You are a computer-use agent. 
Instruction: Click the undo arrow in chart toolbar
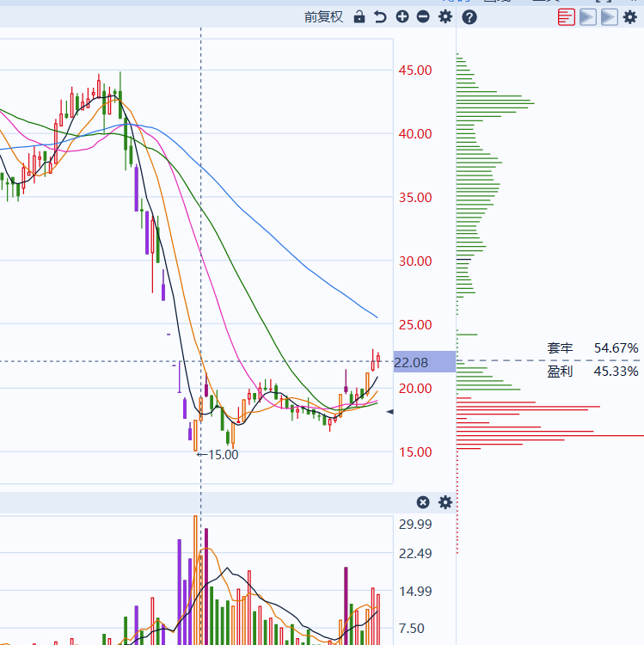[x=380, y=17]
